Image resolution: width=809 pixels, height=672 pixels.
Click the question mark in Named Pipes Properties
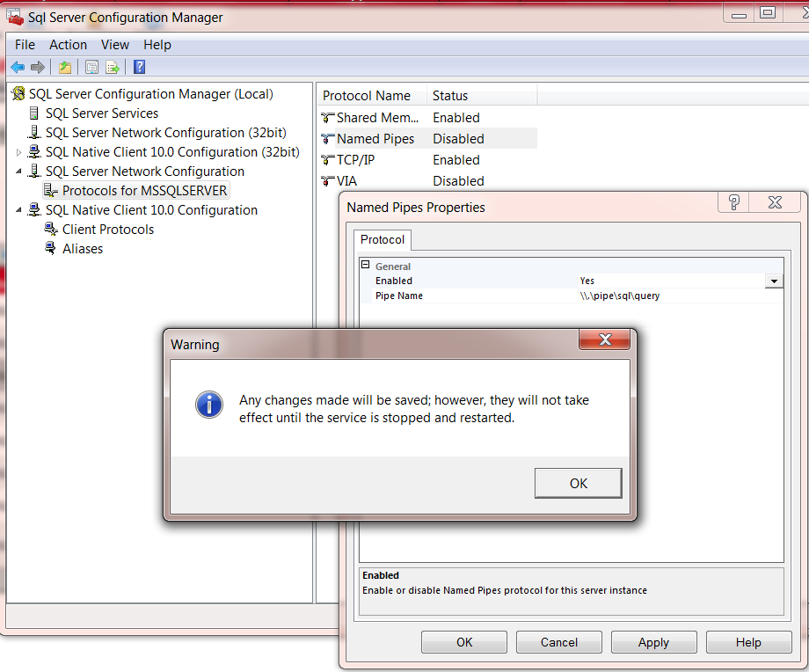click(733, 202)
